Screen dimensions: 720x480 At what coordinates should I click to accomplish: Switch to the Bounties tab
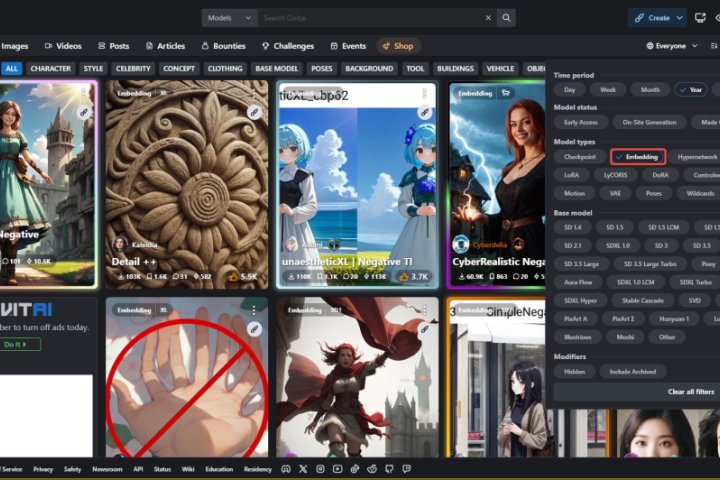223,46
